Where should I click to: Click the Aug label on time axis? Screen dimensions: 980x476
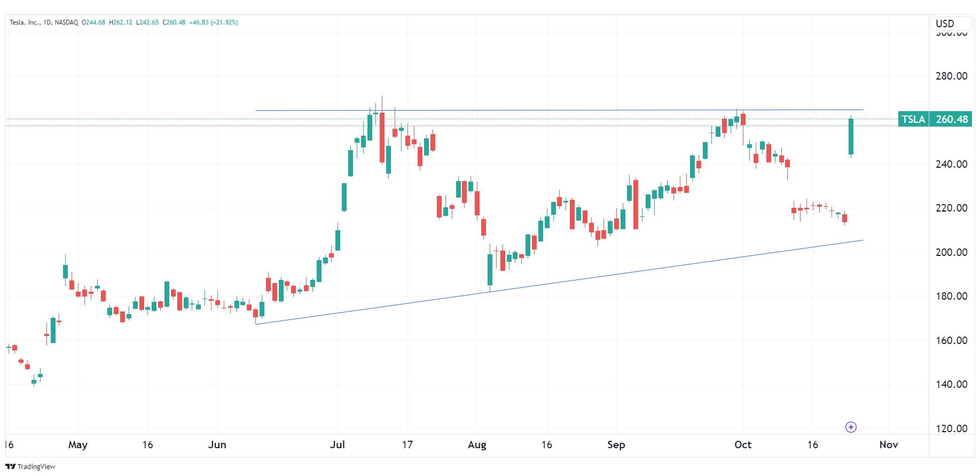477,444
